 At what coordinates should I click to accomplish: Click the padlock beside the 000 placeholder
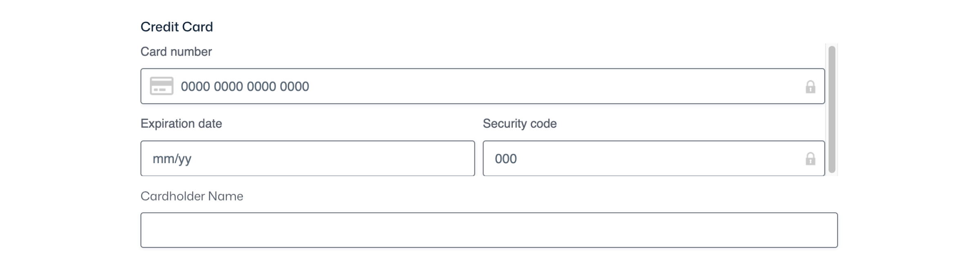tap(811, 159)
